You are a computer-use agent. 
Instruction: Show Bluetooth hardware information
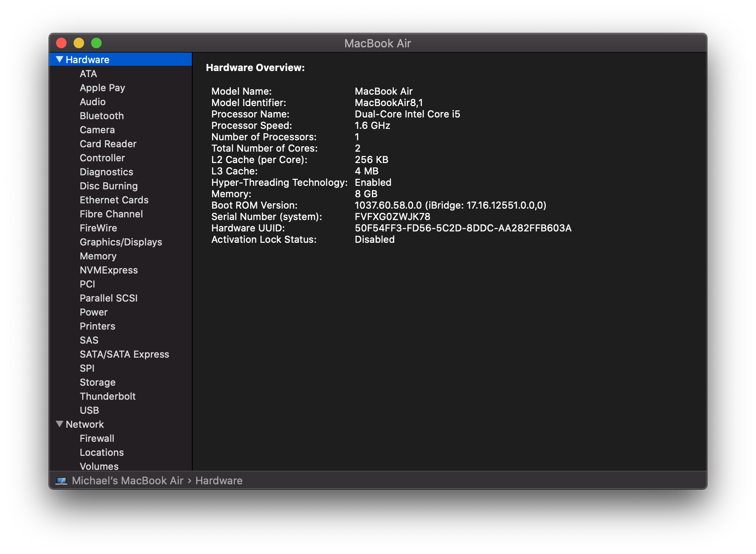pyautogui.click(x=102, y=116)
